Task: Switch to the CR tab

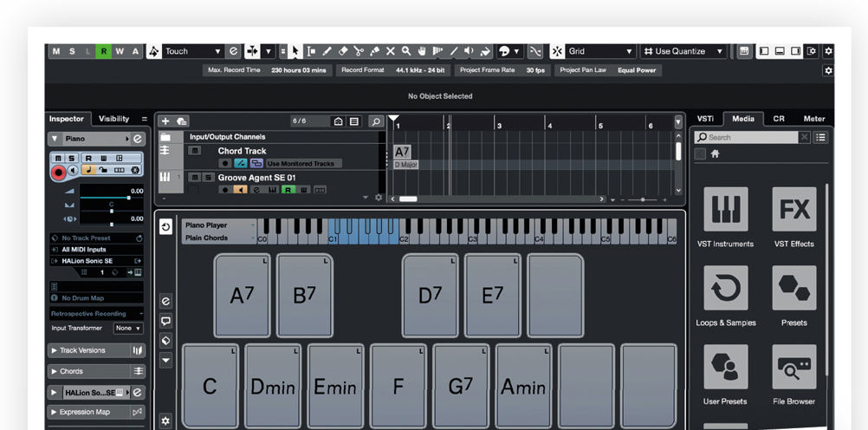Action: coord(778,119)
